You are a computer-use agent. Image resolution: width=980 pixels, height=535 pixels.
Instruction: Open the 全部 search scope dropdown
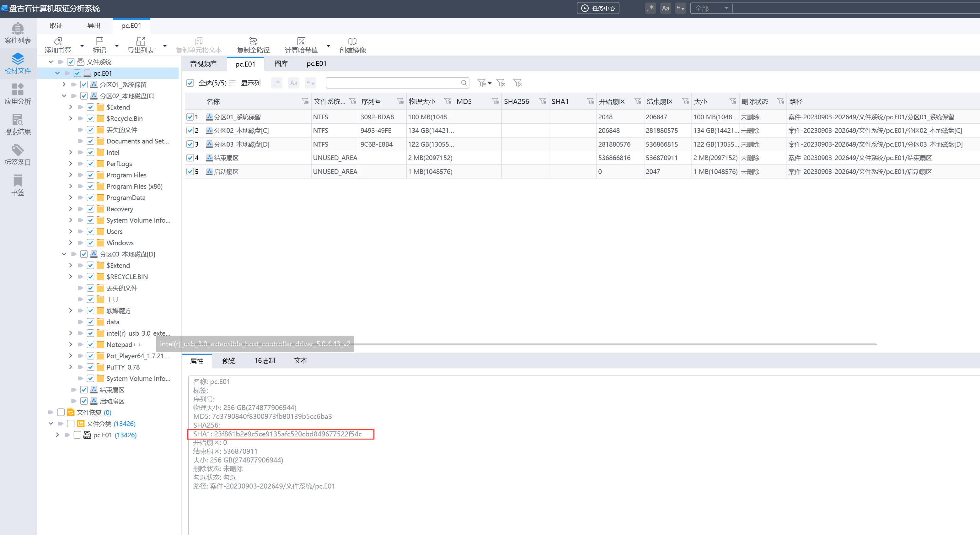[711, 8]
